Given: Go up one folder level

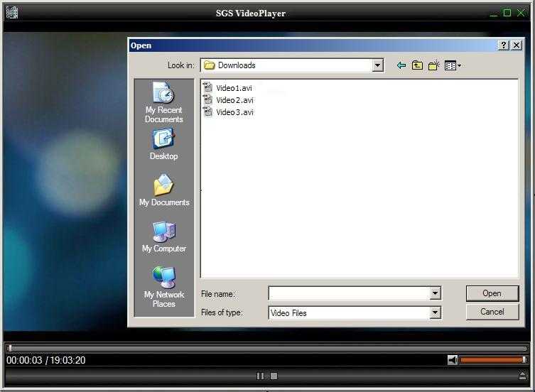Looking at the screenshot, I should [x=417, y=65].
